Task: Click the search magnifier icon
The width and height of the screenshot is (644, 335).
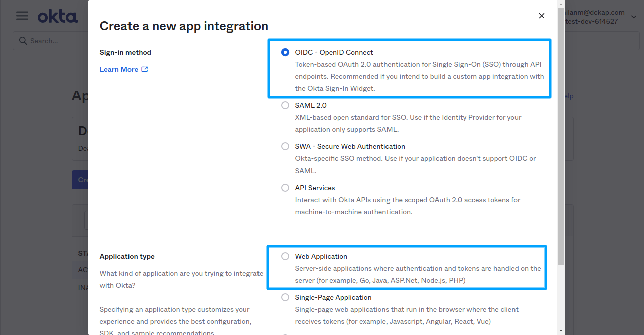Action: point(22,40)
